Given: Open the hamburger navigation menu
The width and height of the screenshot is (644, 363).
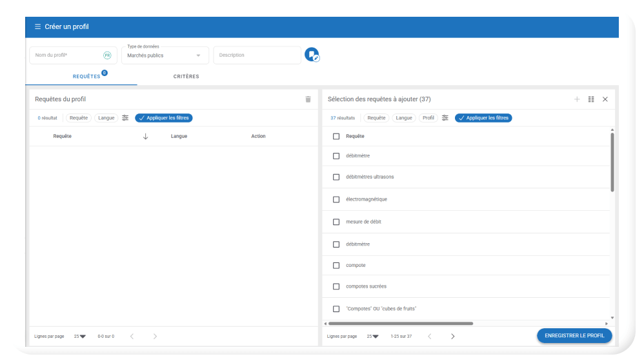Looking at the screenshot, I should pos(37,27).
